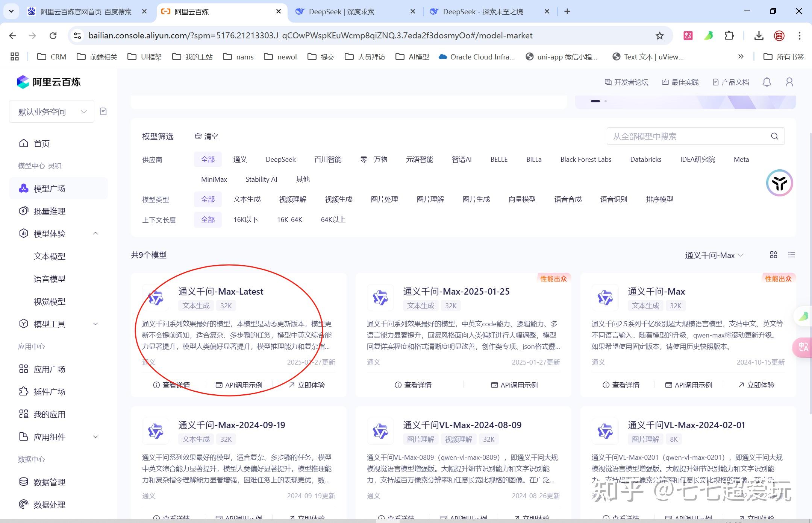Viewport: 812px width, 523px height.
Task: Open the Chrome three-dot menu
Action: pos(800,36)
